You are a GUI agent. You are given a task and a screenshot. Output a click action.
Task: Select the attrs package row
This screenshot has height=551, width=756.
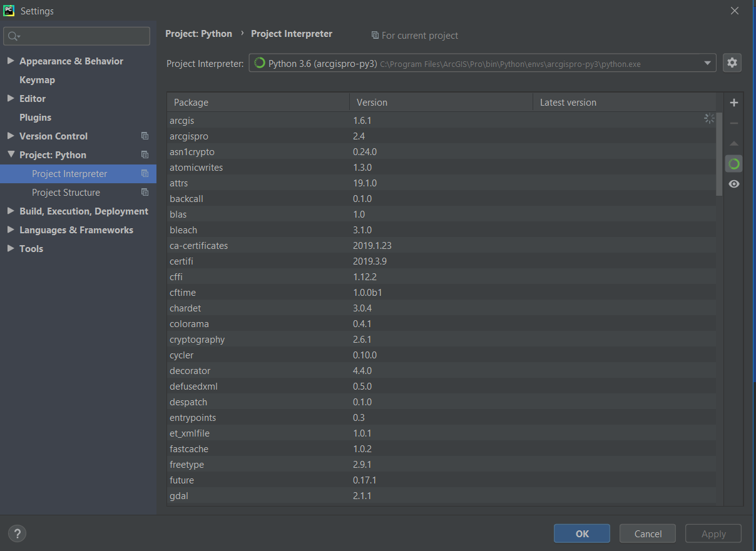[x=441, y=183]
